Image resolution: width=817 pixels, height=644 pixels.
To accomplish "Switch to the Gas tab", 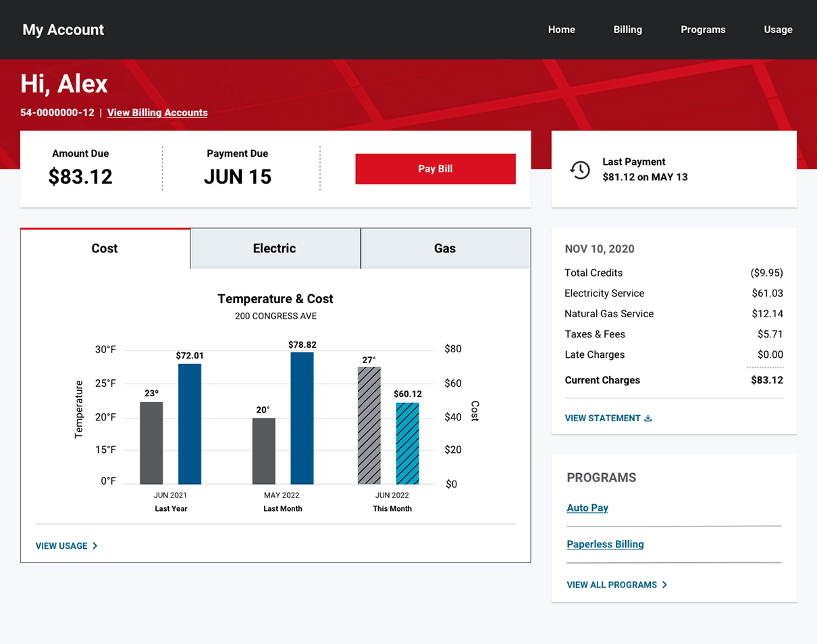I will [x=445, y=248].
